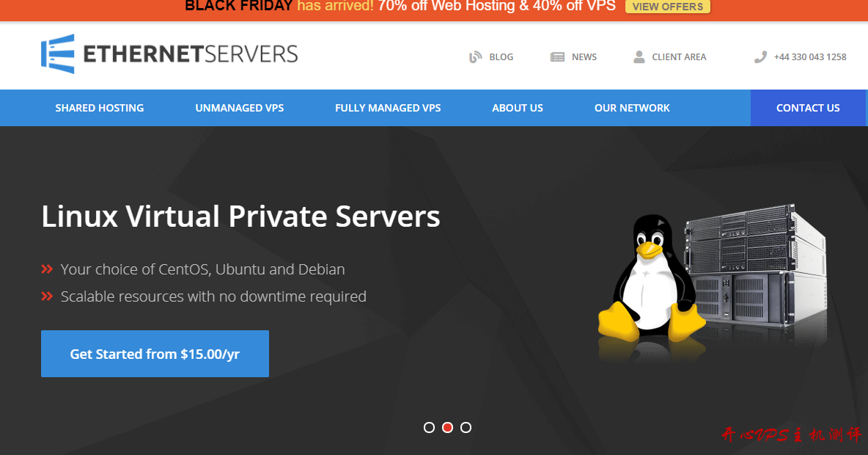Click the Contact Us button
Image resolution: width=868 pixels, height=455 pixels.
[x=808, y=108]
